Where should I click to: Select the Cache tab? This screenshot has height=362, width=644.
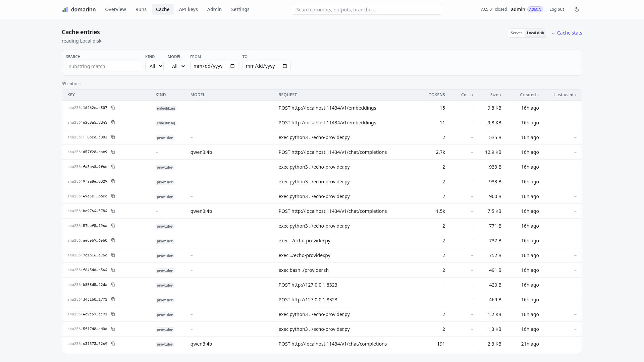pyautogui.click(x=163, y=9)
